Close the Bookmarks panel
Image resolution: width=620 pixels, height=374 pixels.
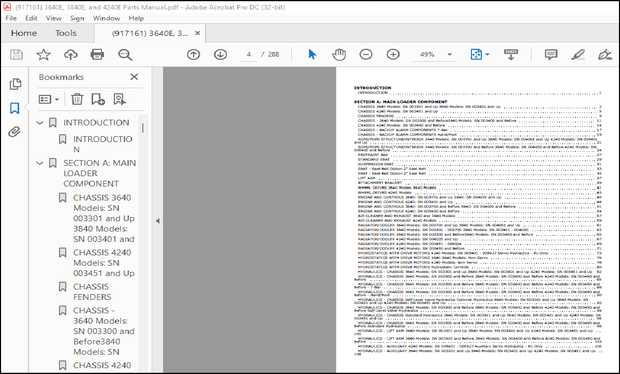click(134, 77)
